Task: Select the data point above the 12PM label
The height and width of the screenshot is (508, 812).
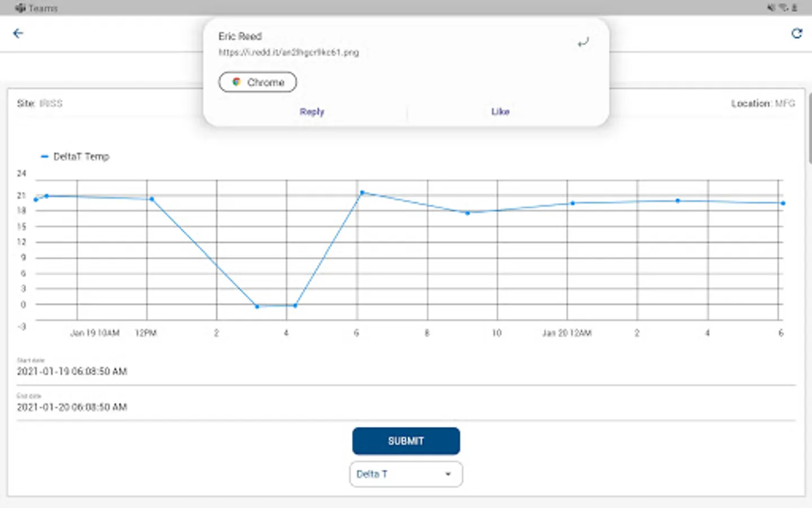Action: [x=152, y=199]
